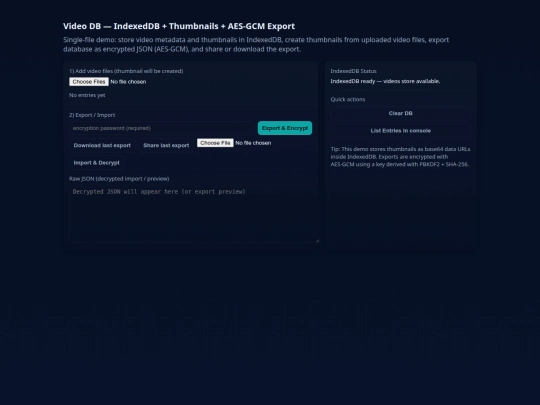Click List Entries in console button

point(401,131)
